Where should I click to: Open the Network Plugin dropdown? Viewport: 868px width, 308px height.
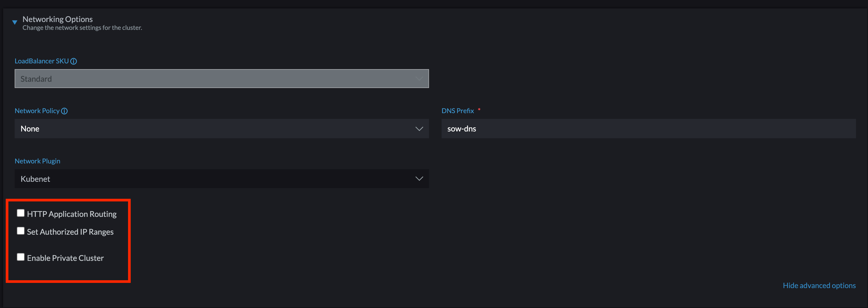click(x=221, y=179)
